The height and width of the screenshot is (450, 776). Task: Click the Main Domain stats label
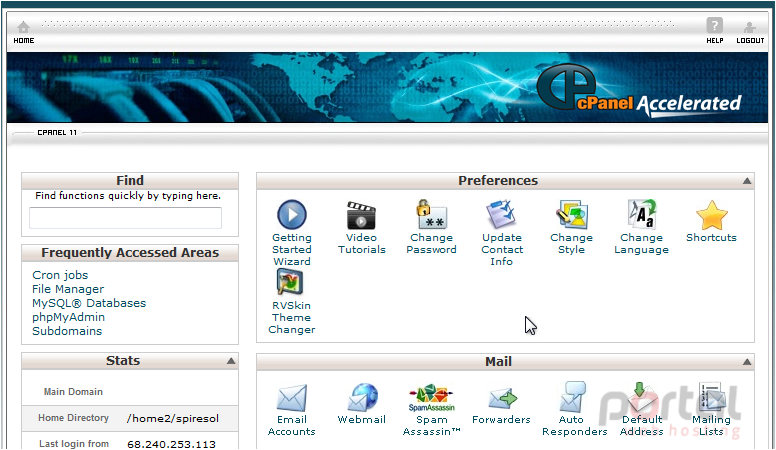(73, 392)
